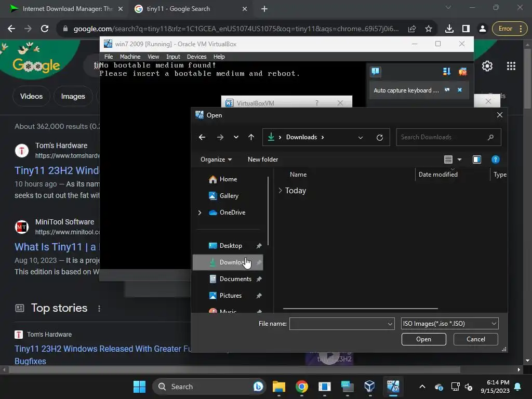Open a new Chrome tab
This screenshot has height=399, width=532.
click(x=264, y=9)
